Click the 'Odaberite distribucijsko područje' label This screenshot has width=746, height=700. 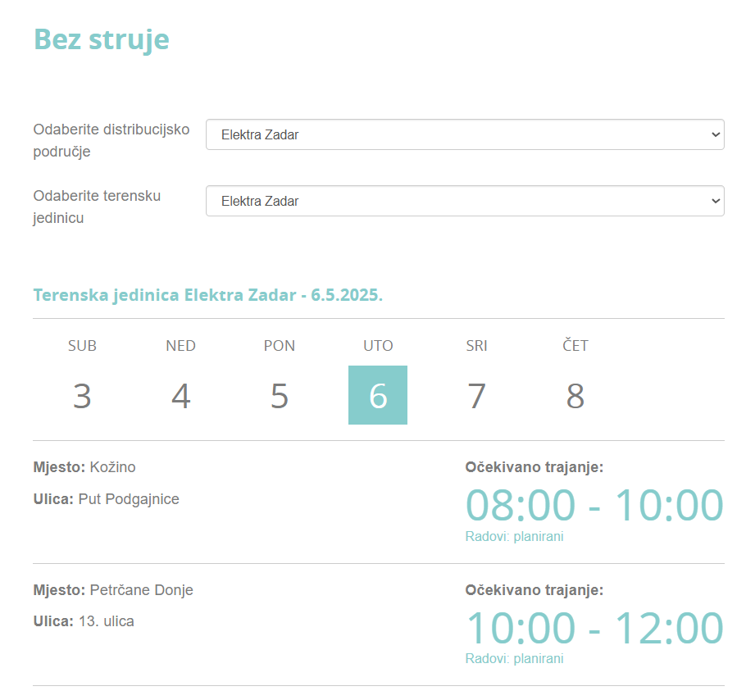pyautogui.click(x=111, y=140)
